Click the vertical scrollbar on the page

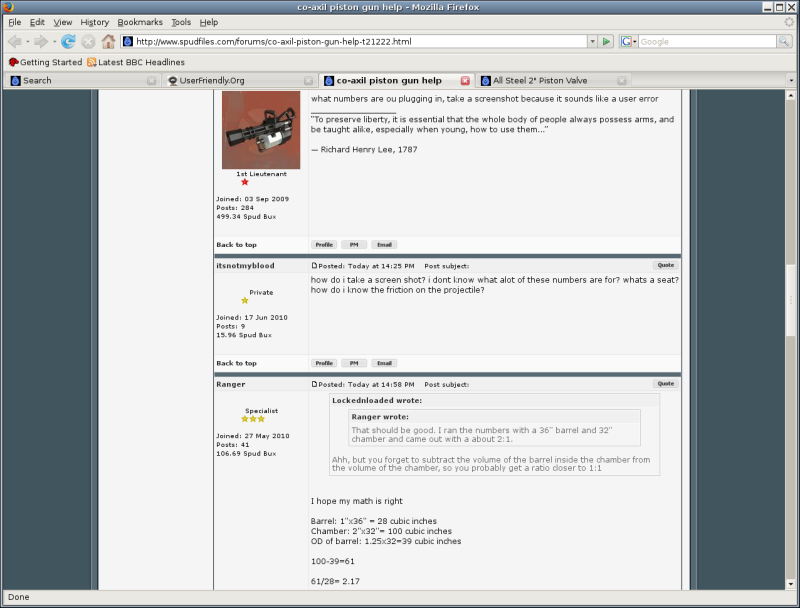(x=793, y=340)
